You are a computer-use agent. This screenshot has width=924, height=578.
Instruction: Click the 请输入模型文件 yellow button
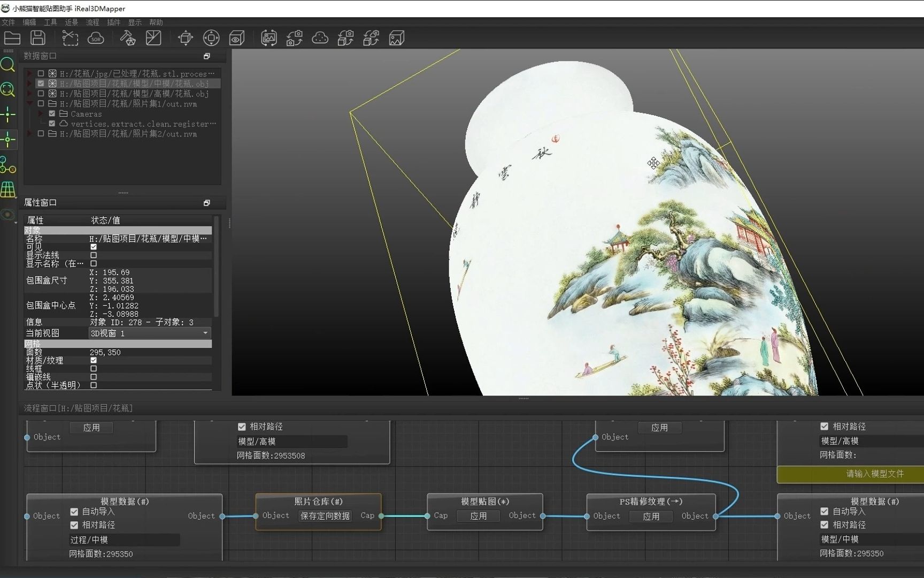pos(850,474)
